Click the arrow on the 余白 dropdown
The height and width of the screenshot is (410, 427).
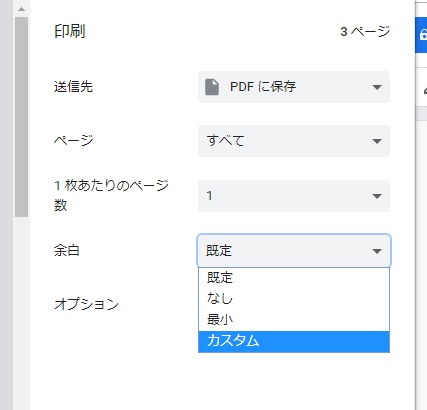377,251
